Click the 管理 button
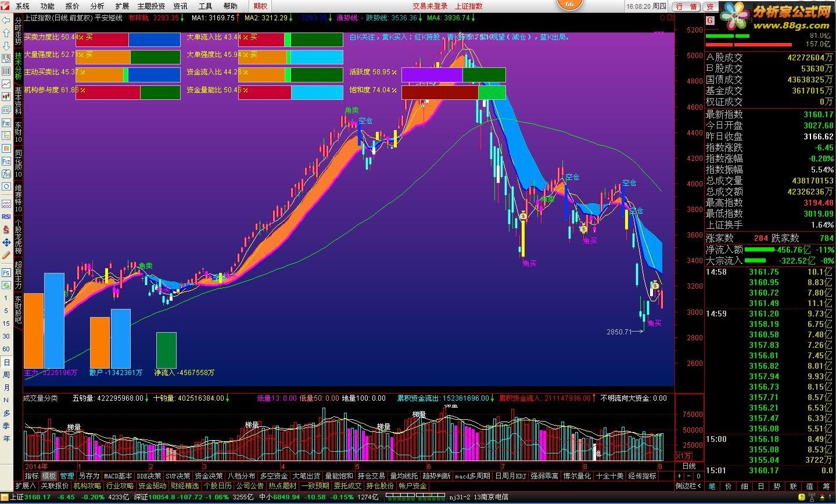 point(67,476)
